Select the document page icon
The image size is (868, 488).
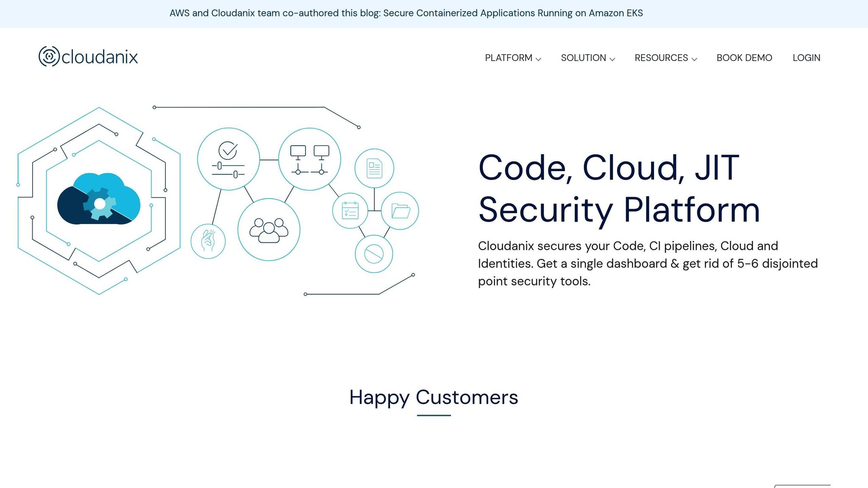point(375,168)
